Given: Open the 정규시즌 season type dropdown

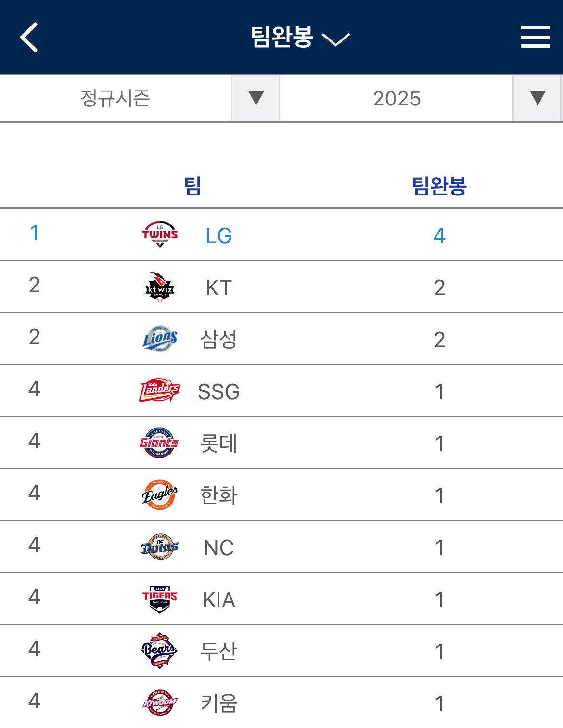Looking at the screenshot, I should (140, 98).
